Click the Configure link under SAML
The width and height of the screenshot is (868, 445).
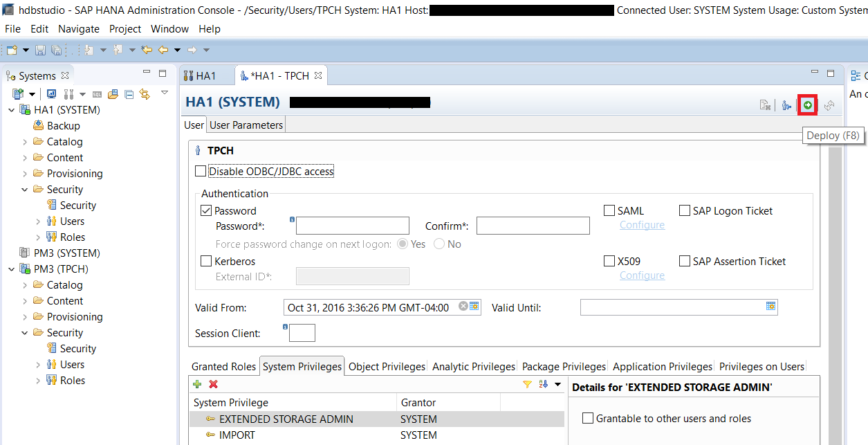pos(642,224)
